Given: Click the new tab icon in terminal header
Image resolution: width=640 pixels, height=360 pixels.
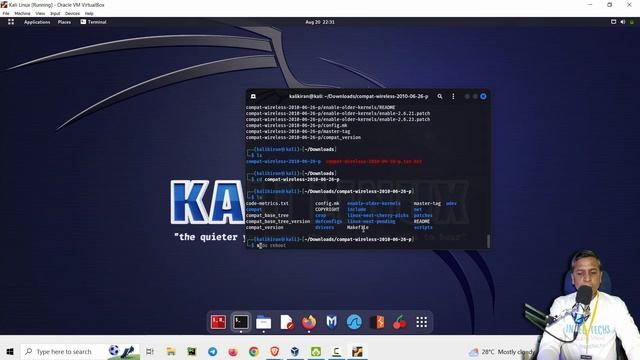Looking at the screenshot, I should pos(253,96).
